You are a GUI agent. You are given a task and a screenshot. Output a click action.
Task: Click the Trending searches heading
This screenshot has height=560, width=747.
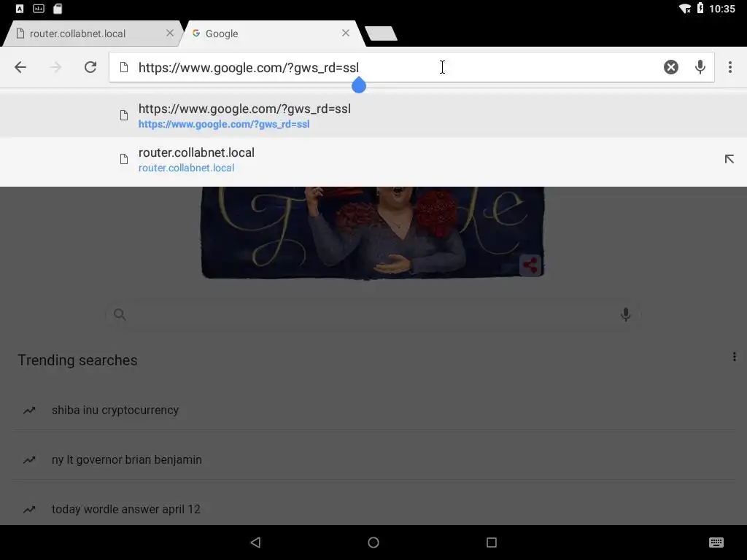click(x=77, y=360)
